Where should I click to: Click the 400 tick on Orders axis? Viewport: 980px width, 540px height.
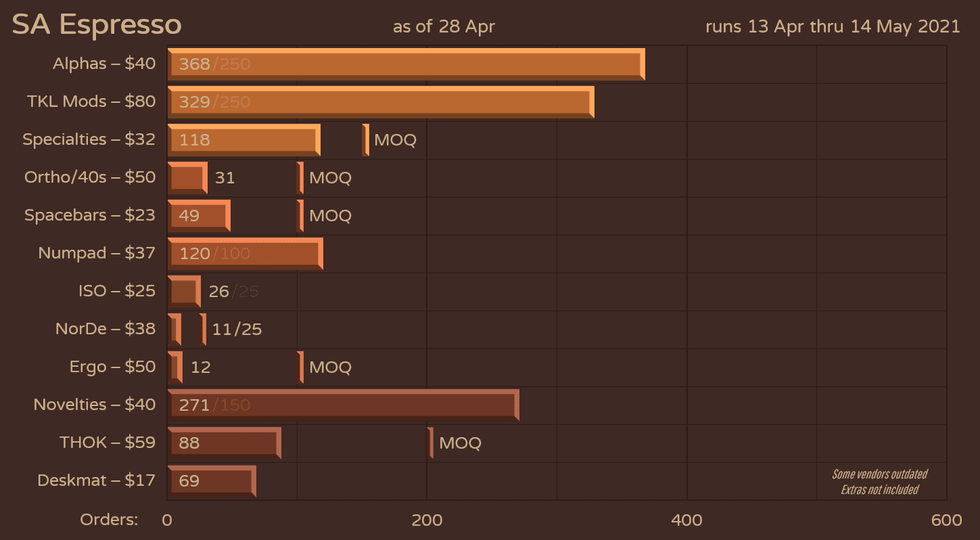tap(686, 520)
